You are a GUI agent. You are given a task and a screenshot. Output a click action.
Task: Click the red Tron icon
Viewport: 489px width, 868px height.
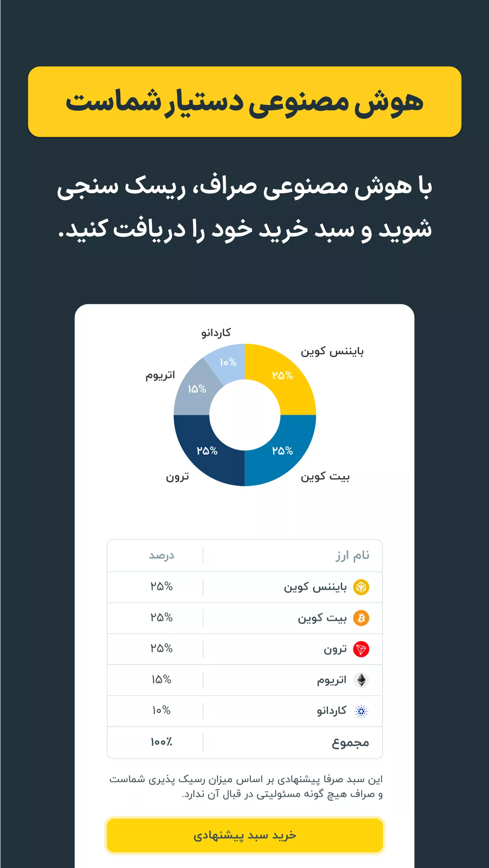[x=361, y=649]
